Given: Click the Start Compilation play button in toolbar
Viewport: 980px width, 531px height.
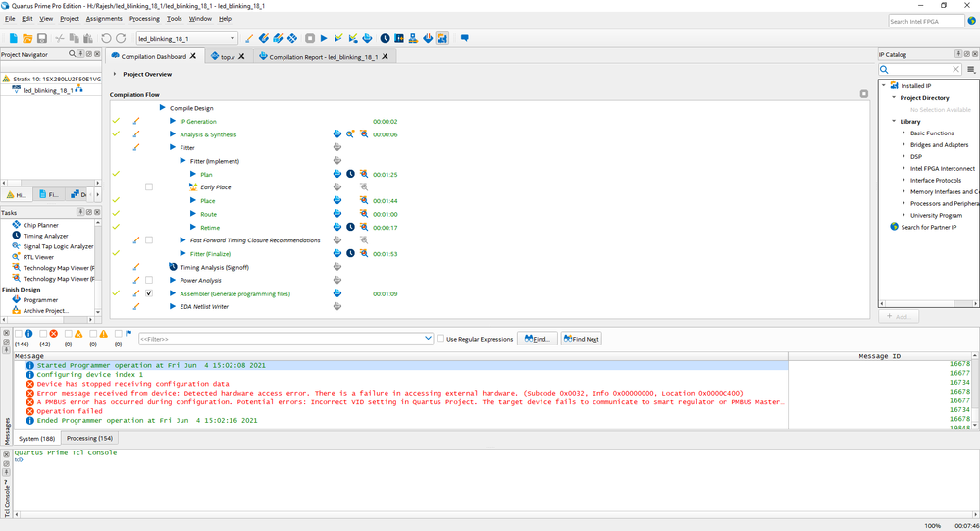Looking at the screenshot, I should [x=324, y=38].
